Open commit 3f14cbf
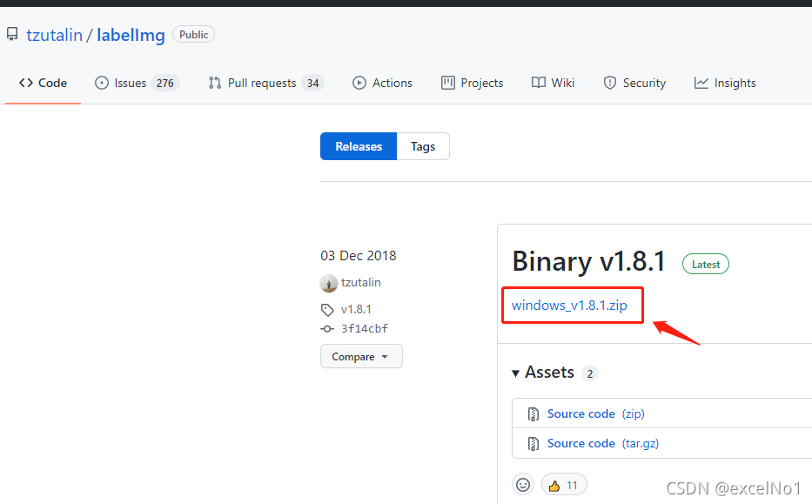This screenshot has width=812, height=504. pyautogui.click(x=365, y=328)
